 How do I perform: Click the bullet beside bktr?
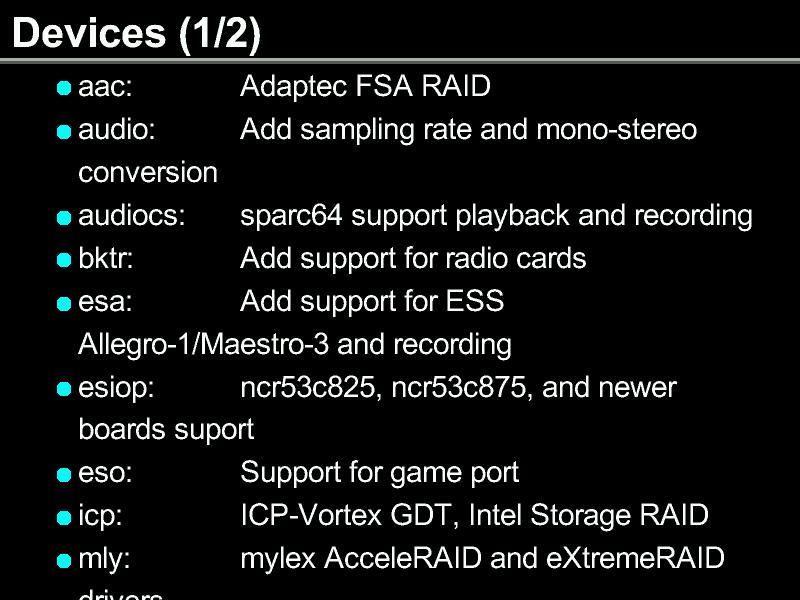pos(64,260)
